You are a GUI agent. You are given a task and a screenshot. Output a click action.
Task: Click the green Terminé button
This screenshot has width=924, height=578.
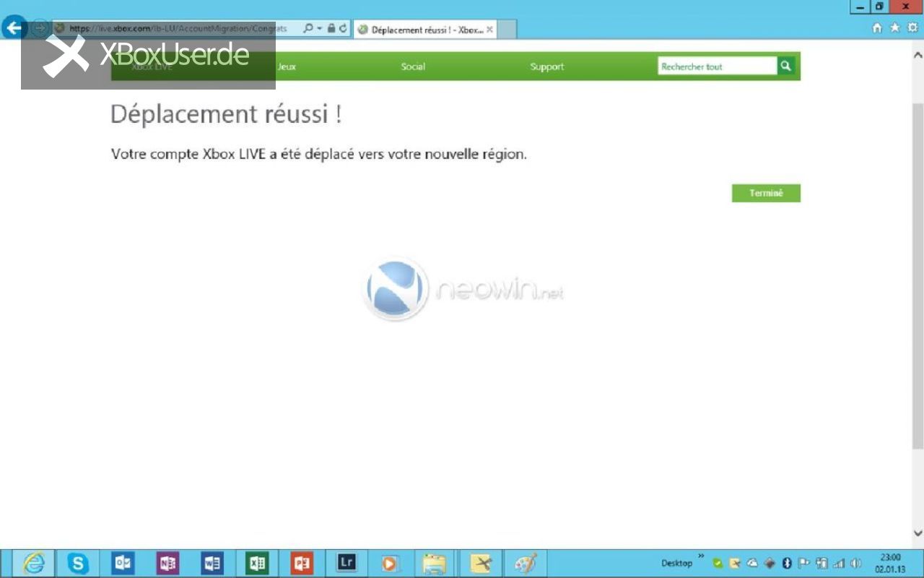point(766,194)
